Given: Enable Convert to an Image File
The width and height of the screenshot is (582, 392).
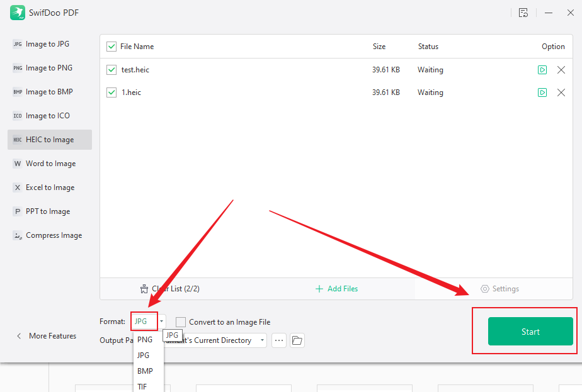Looking at the screenshot, I should point(181,322).
